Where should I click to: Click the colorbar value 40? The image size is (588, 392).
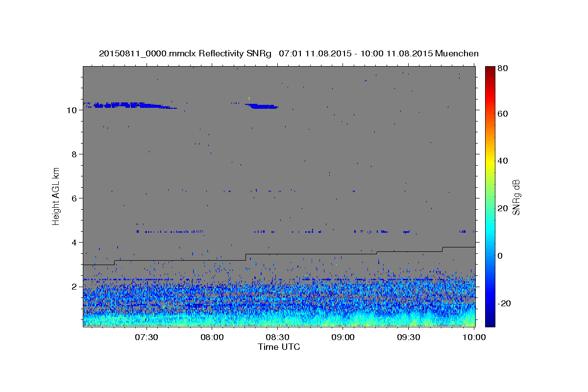pyautogui.click(x=502, y=161)
